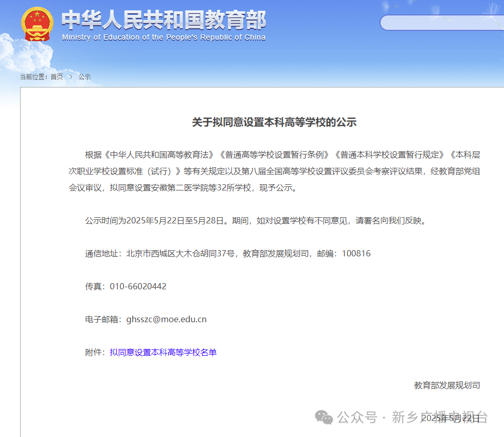This screenshot has width=504, height=437.
Task: Click the breadcrumb chevron separator after 首页
Action: 71,77
